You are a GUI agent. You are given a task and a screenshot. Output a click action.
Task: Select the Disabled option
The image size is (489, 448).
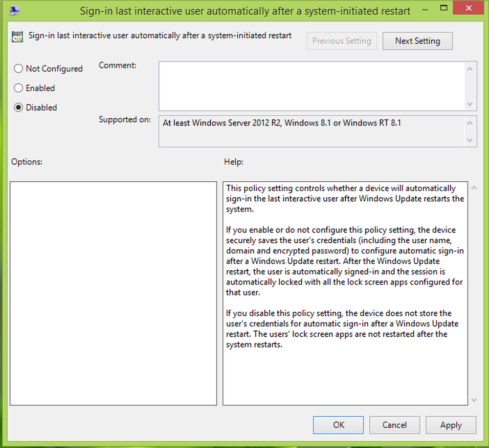[18, 107]
